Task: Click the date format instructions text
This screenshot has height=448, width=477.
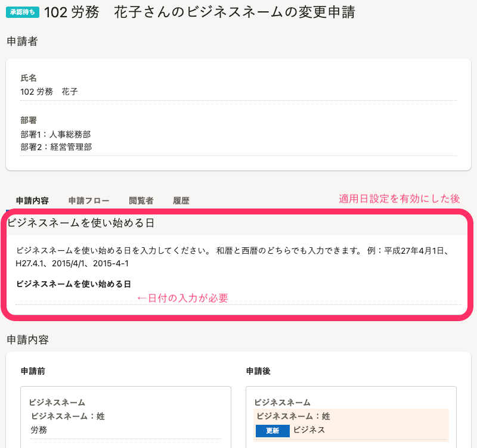Action: coord(233,257)
